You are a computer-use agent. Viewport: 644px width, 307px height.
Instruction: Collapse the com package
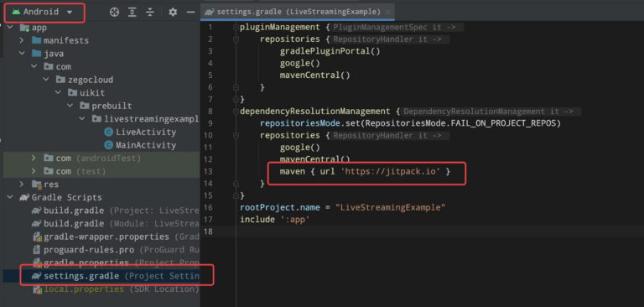(34, 66)
